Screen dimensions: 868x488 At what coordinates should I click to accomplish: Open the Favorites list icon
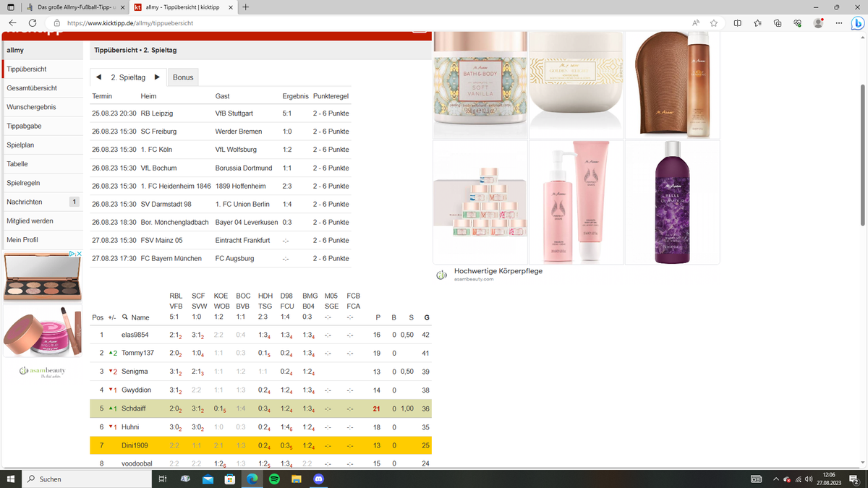point(757,23)
